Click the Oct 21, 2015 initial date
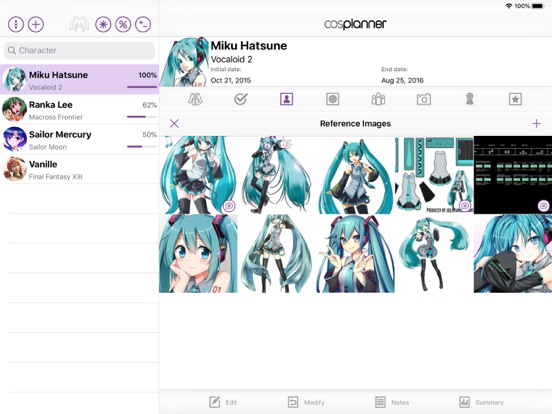The image size is (552, 414). [231, 80]
